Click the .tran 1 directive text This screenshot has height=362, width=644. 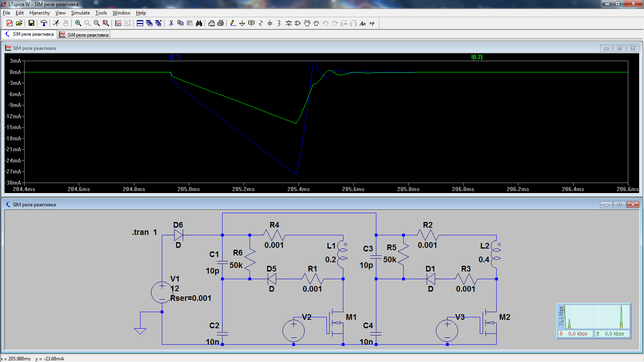tap(144, 232)
